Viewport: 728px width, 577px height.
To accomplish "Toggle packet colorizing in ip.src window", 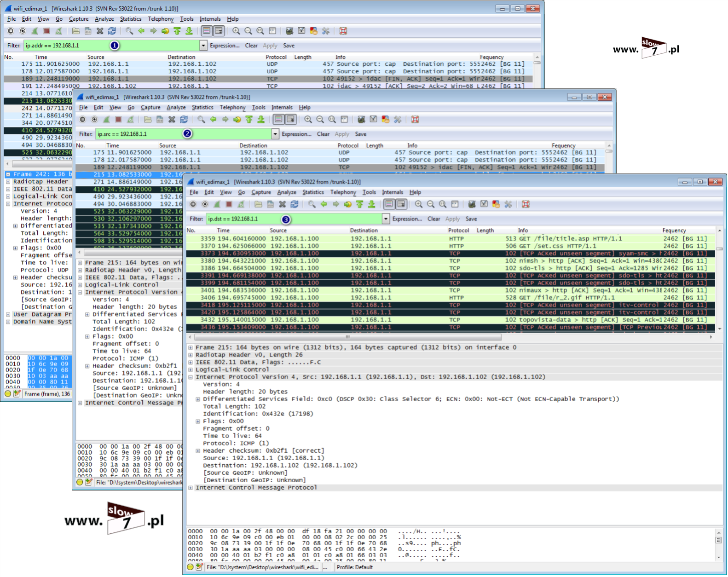I will (278, 120).
